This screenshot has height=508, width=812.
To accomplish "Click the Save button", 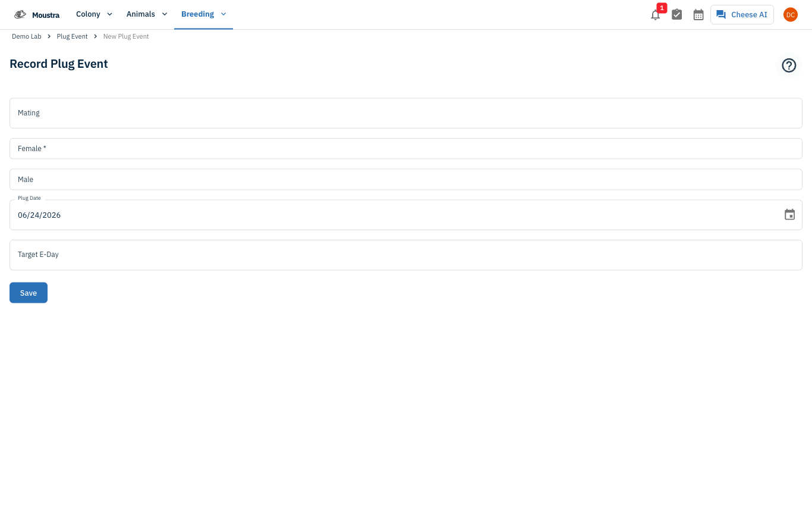I will pyautogui.click(x=29, y=293).
